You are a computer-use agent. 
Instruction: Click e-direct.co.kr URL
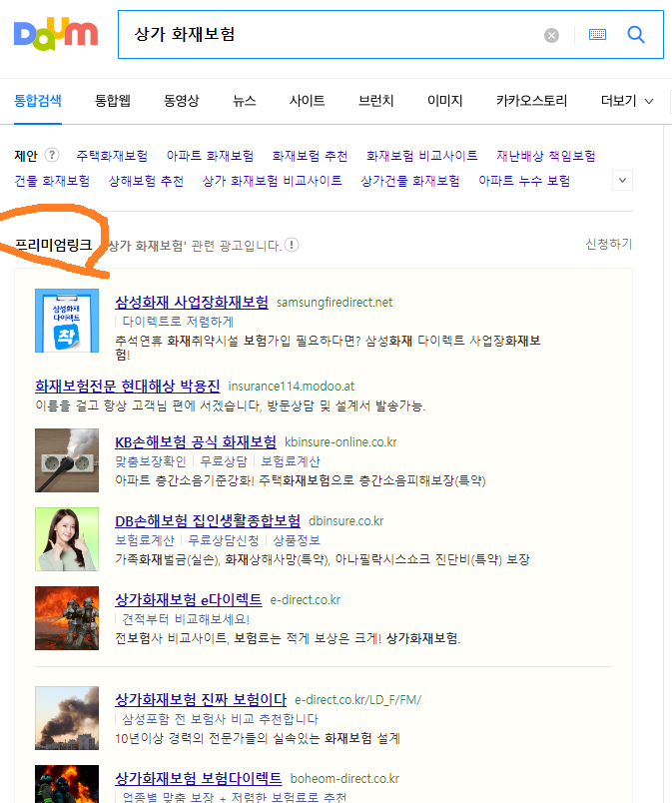tap(305, 600)
